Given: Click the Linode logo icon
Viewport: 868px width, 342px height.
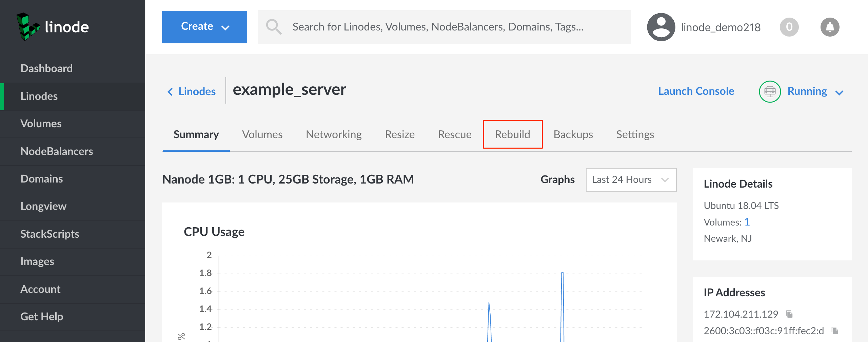Looking at the screenshot, I should coord(28,27).
